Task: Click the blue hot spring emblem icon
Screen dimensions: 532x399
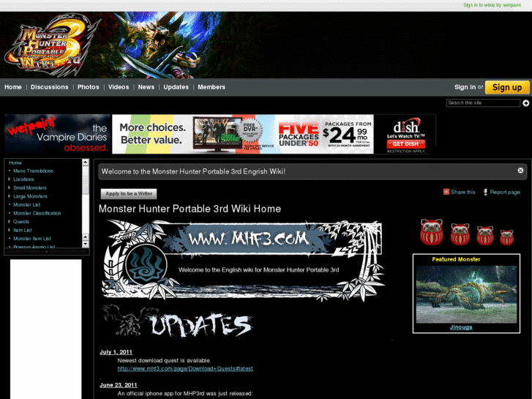Action: pos(146,264)
